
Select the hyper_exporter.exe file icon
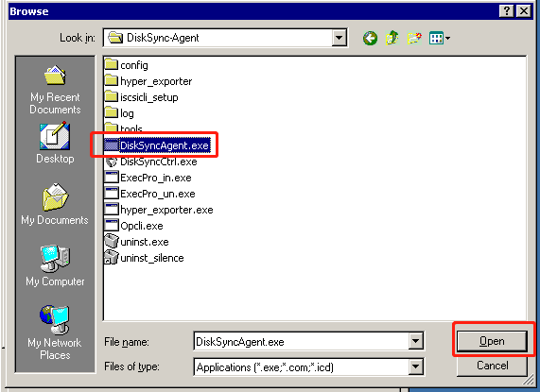pos(112,210)
